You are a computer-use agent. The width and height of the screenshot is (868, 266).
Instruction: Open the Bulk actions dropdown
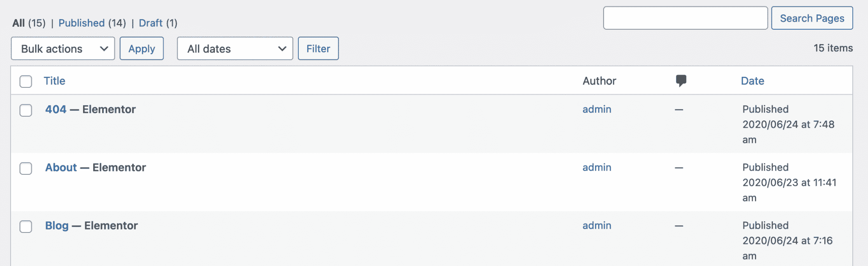pos(62,48)
